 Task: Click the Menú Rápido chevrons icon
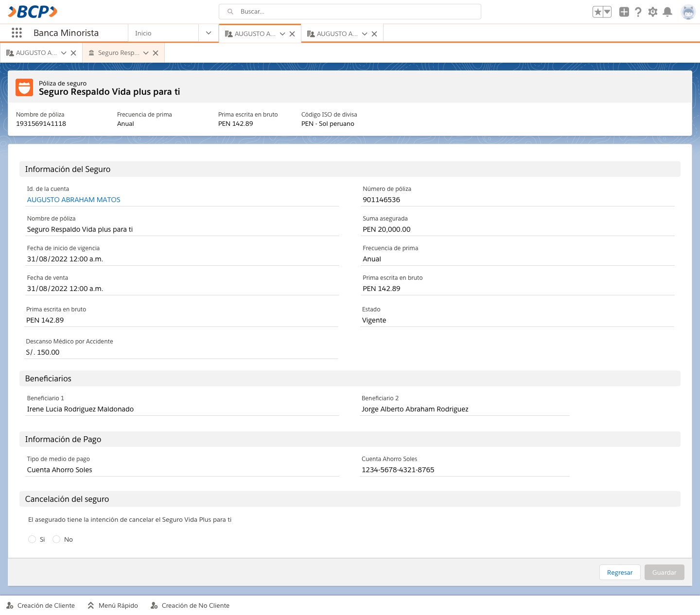[x=91, y=605]
